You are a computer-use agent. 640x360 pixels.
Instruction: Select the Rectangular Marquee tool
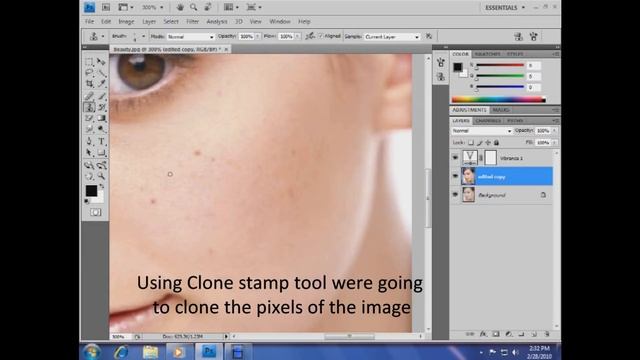89,62
